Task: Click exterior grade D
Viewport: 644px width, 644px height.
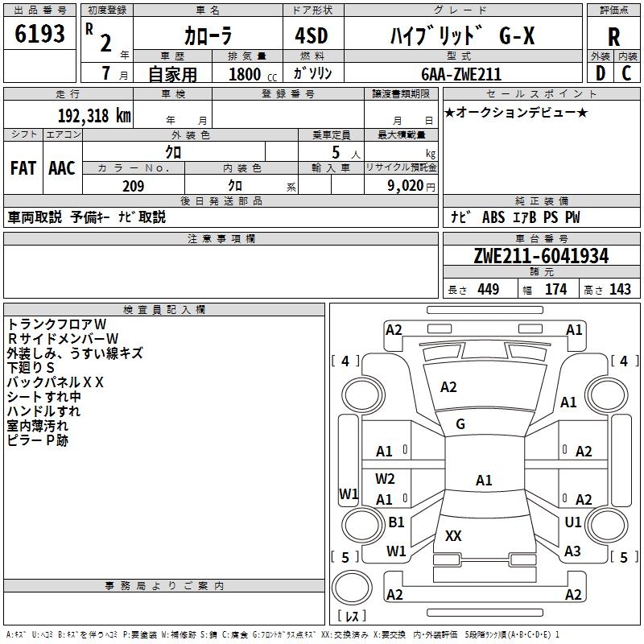Action: coord(601,73)
